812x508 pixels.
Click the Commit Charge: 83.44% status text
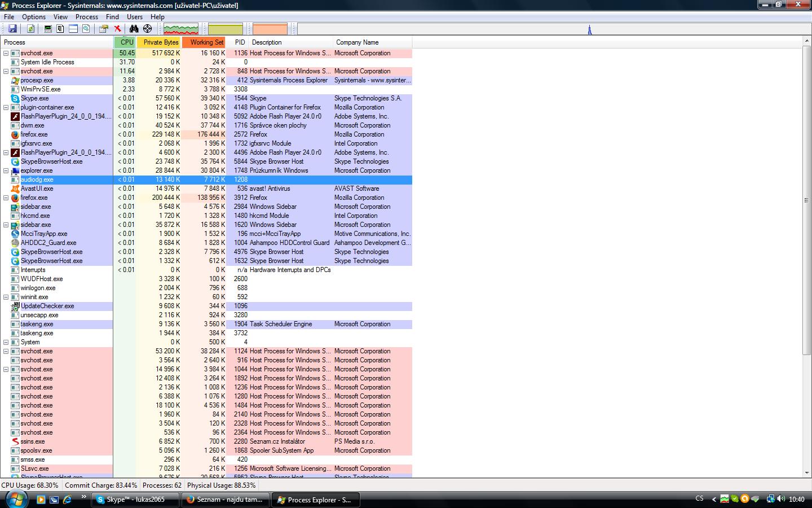point(101,485)
